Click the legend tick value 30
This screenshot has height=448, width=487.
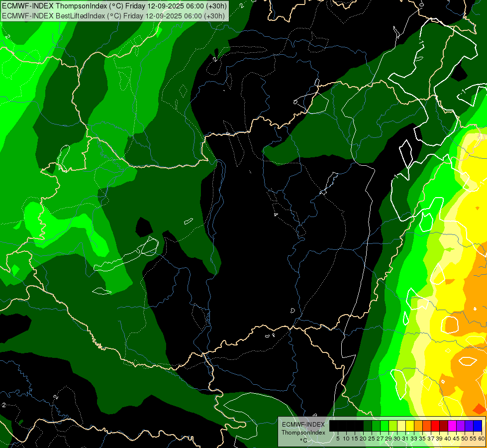[x=397, y=439]
